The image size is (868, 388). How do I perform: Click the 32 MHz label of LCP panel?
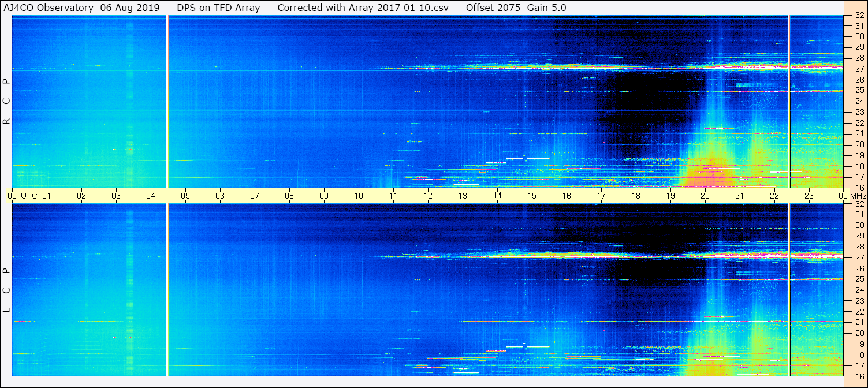click(859, 204)
